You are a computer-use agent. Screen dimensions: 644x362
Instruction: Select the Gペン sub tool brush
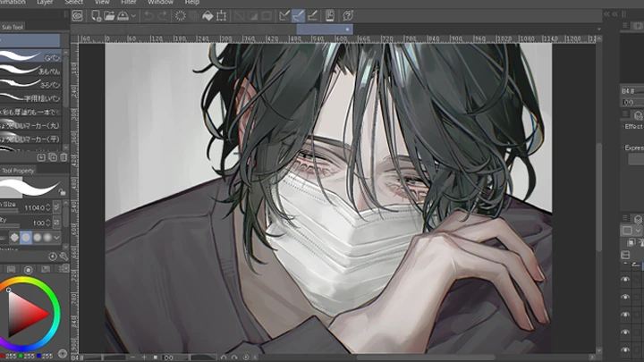click(x=30, y=56)
